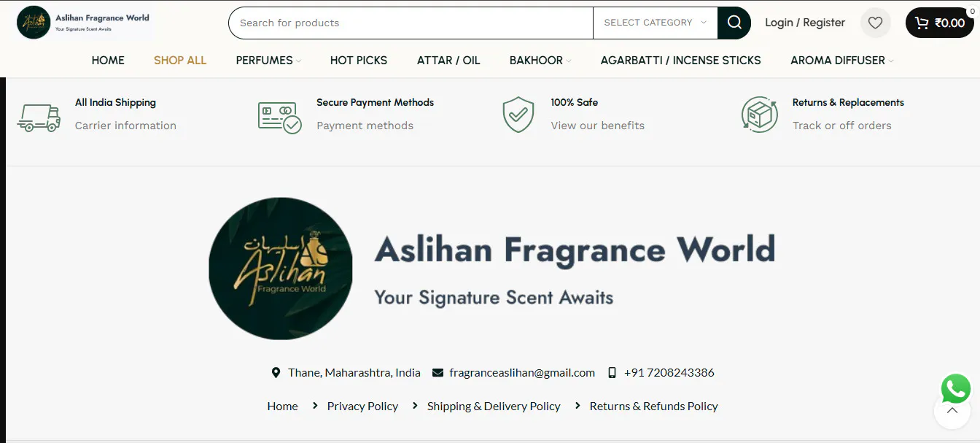Open the Select Category dropdown
Screen dimensions: 980x443
coord(655,23)
